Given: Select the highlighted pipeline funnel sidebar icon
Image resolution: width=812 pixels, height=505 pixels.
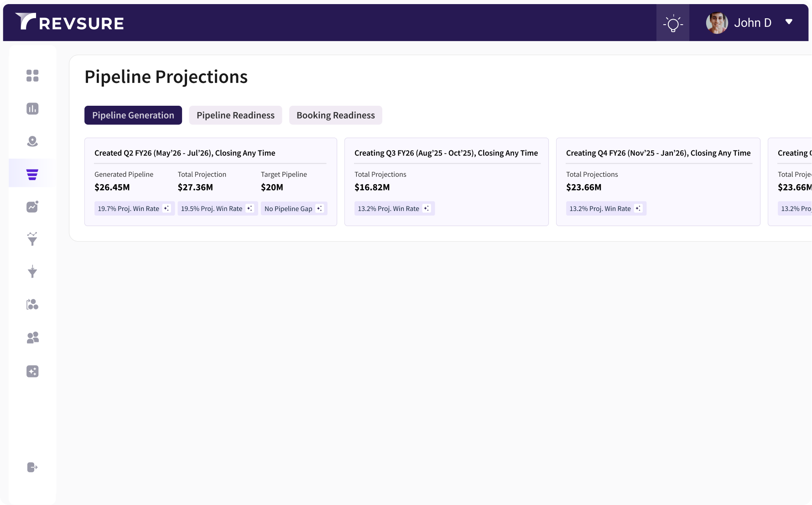Looking at the screenshot, I should [32, 174].
